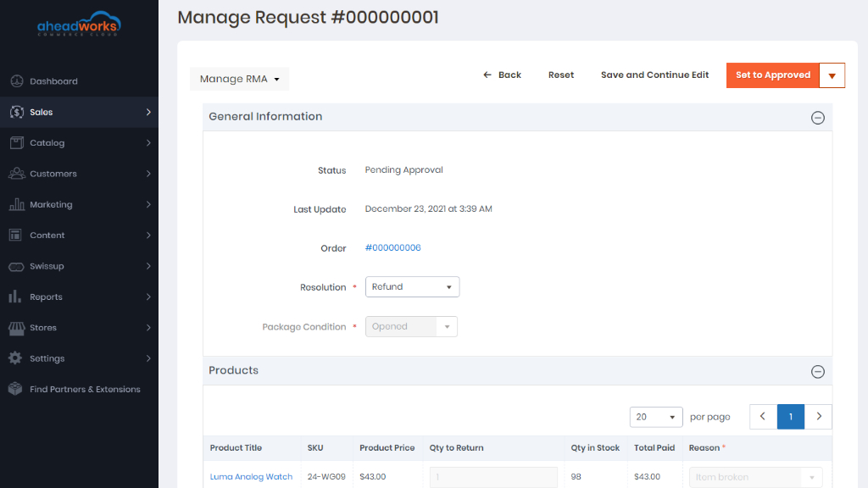Click the aheadworks logo

[x=79, y=24]
